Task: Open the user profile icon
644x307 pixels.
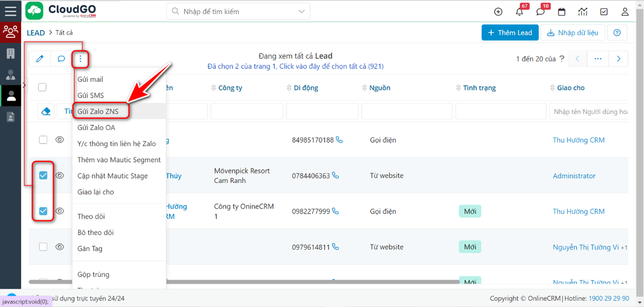Action: click(625, 12)
